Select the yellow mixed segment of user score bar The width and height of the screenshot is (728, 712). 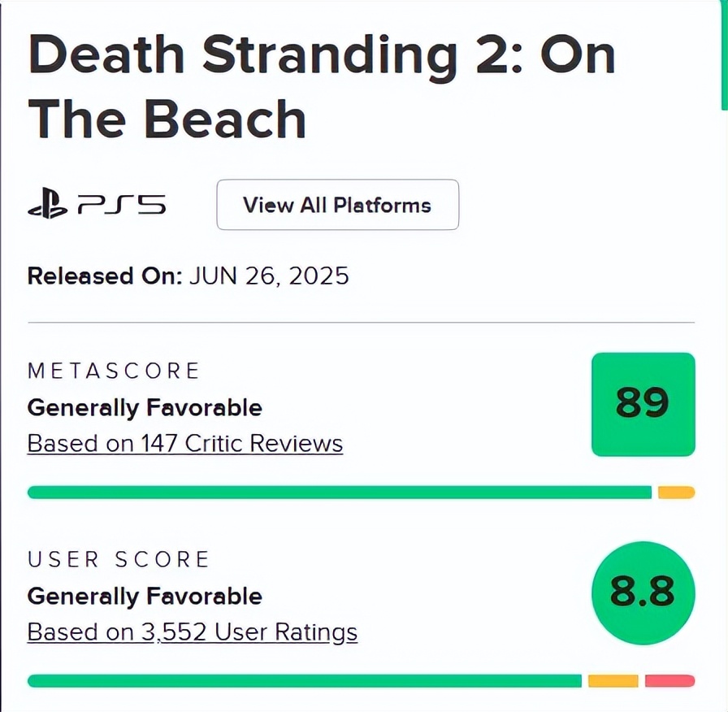(613, 681)
